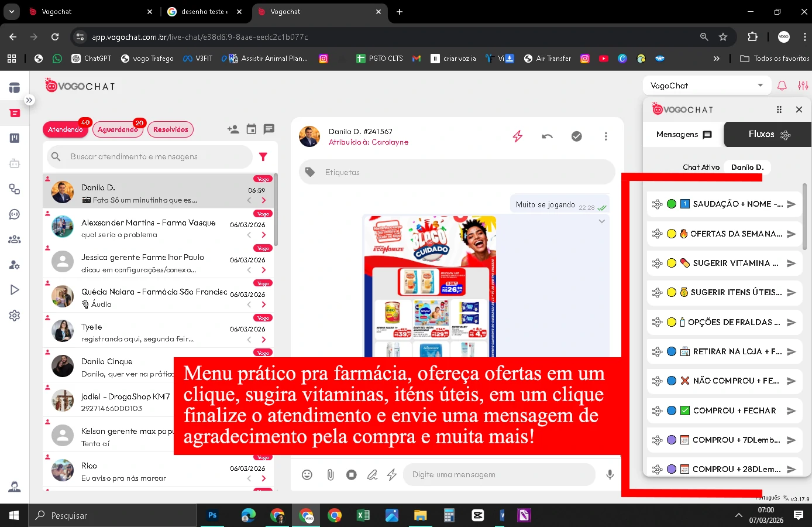The image size is (812, 527).
Task: Open the emoji picker in message bar
Action: pyautogui.click(x=307, y=475)
